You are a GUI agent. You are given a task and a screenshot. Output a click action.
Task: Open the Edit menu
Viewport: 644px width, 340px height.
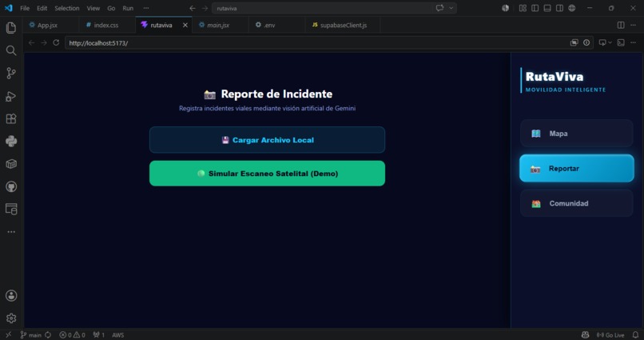(42, 8)
